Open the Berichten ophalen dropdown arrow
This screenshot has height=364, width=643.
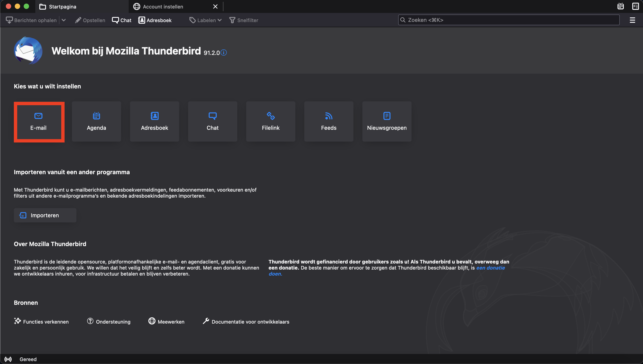pos(63,20)
